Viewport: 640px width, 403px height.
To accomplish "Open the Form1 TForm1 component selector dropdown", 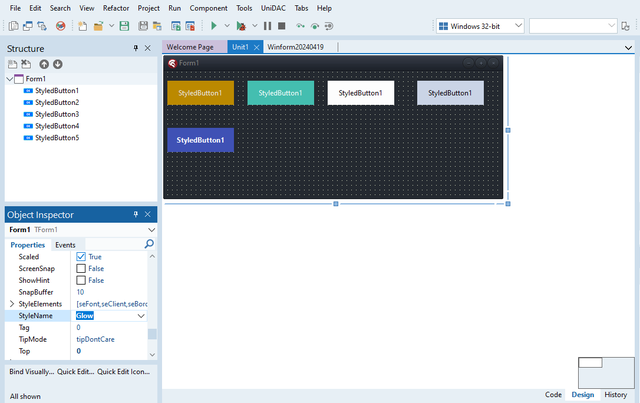I will (x=151, y=230).
